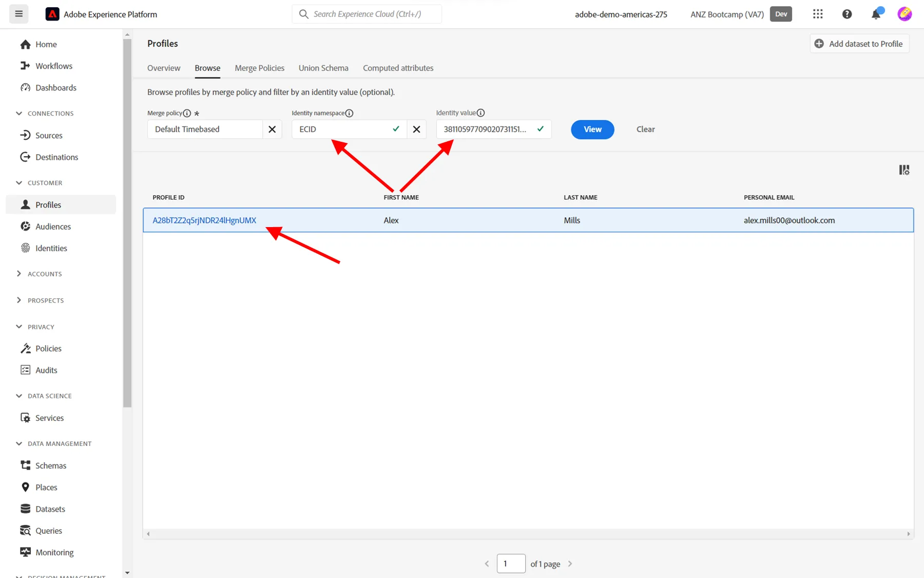
Task: Open Queries in sidebar
Action: point(48,531)
